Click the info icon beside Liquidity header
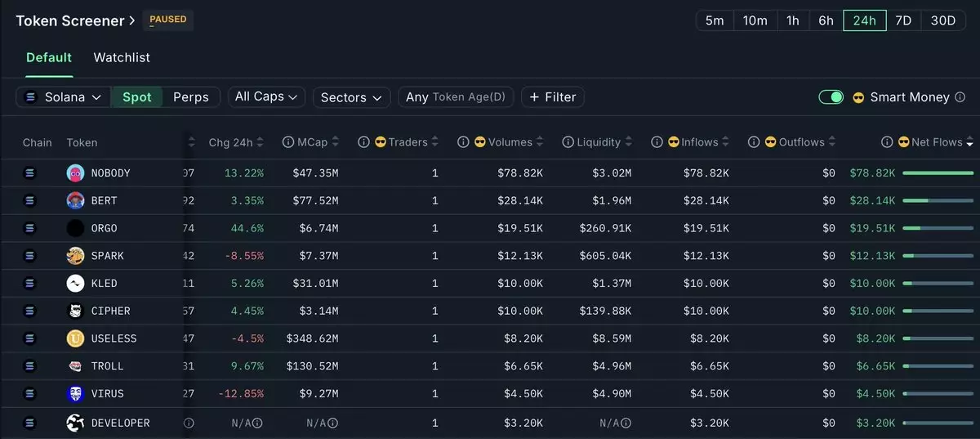The width and height of the screenshot is (980, 439). click(568, 142)
